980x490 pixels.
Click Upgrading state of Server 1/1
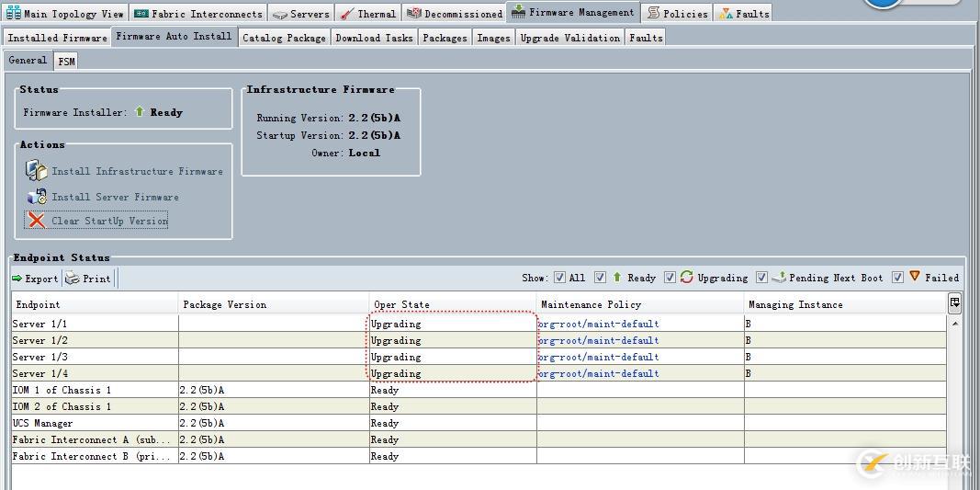coord(396,325)
